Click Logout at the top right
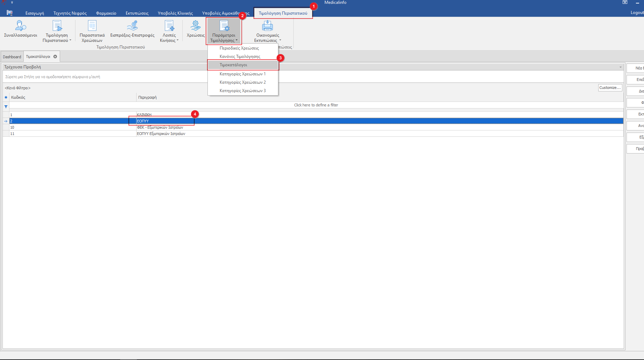Screen dimensions: 644x360 (637, 13)
